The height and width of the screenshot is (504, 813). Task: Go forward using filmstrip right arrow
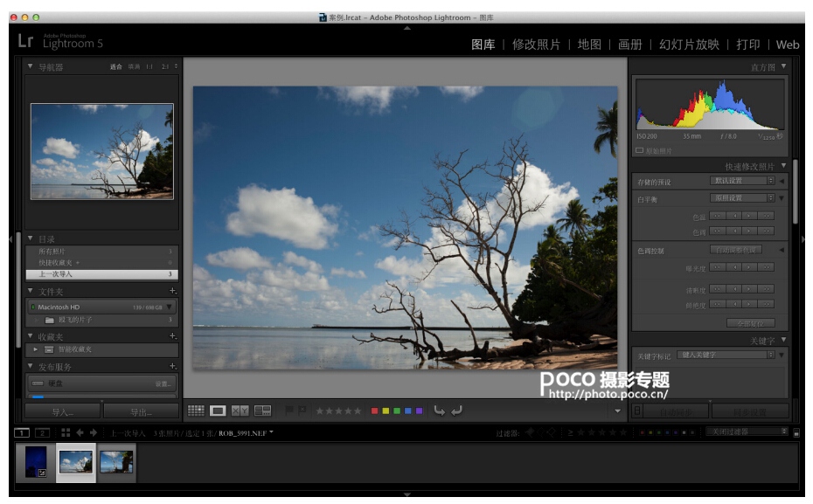[x=94, y=432]
